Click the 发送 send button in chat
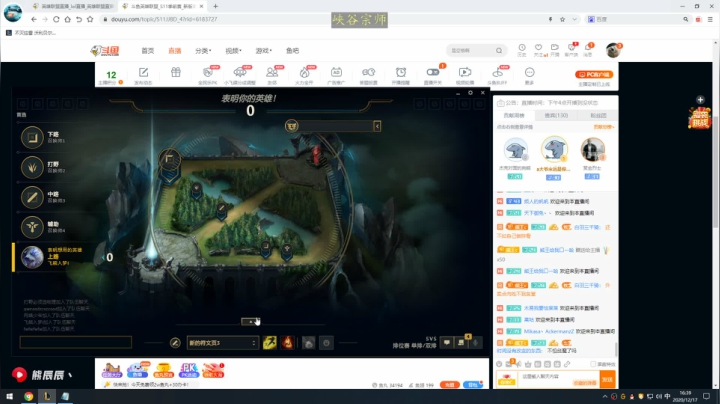Viewport: 720px width, 404px height. (x=608, y=379)
